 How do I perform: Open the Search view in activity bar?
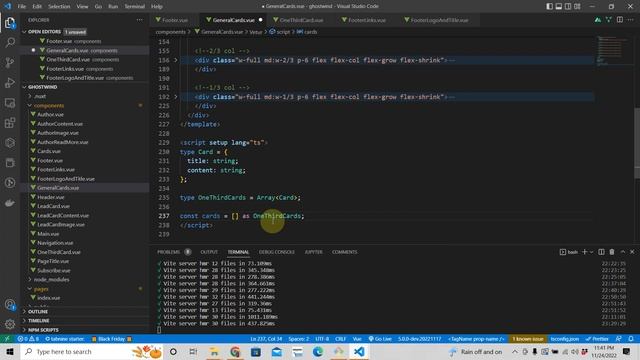tap(10, 42)
